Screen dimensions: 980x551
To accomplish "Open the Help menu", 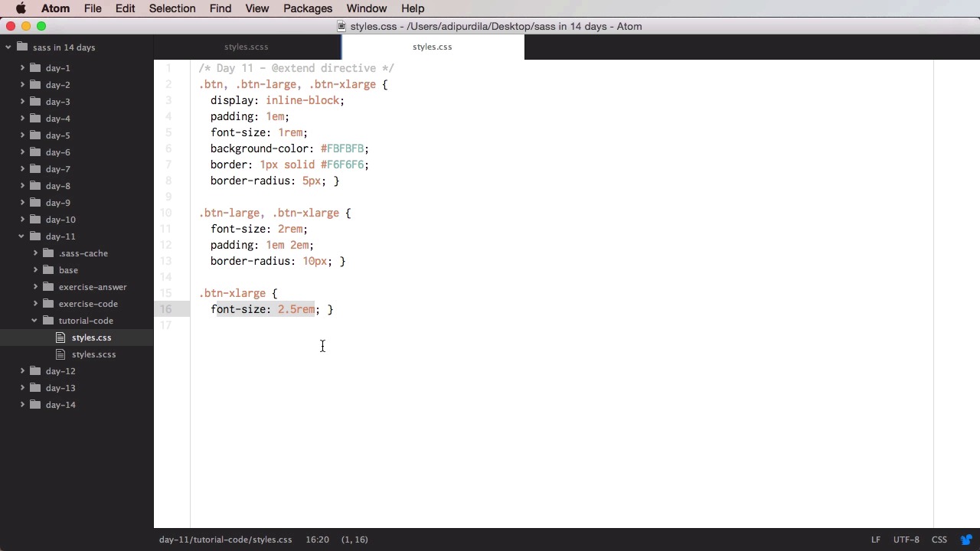I will tap(412, 8).
